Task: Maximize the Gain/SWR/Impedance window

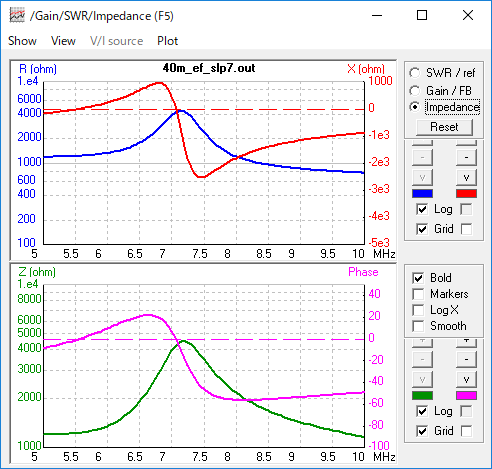Action: 422,15
